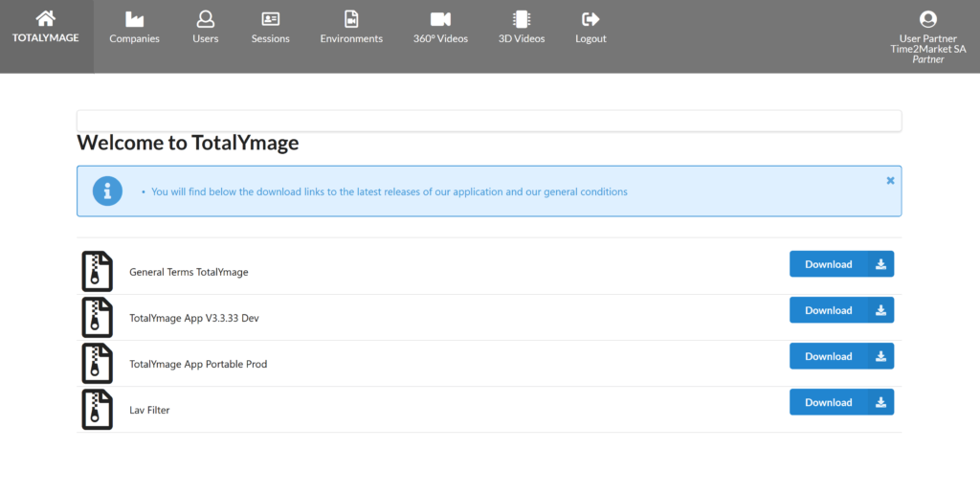The image size is (980, 494).
Task: Open the TOTALYMAGE home icon
Action: click(x=46, y=18)
